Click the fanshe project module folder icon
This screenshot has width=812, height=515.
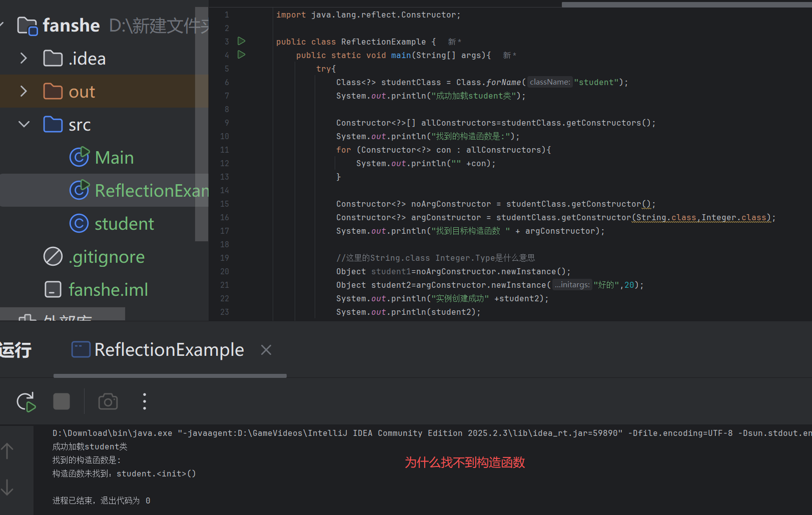pyautogui.click(x=28, y=26)
